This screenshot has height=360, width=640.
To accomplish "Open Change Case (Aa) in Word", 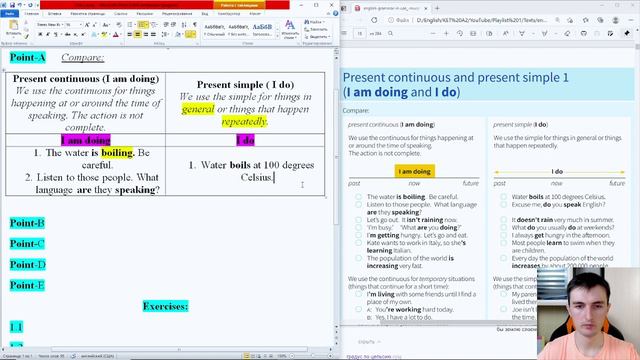I will tap(106, 25).
